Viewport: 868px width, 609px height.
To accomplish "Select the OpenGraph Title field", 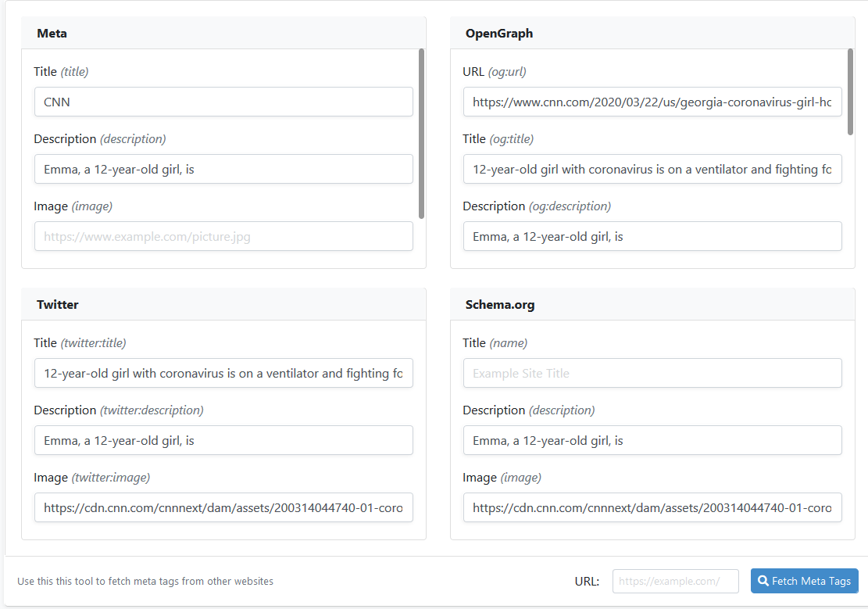I will (652, 169).
